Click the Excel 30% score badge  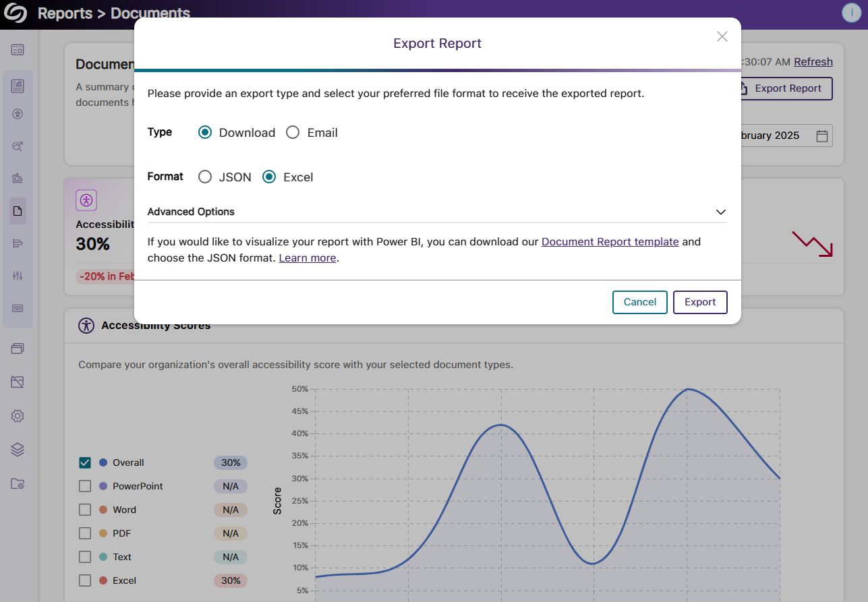coord(231,580)
